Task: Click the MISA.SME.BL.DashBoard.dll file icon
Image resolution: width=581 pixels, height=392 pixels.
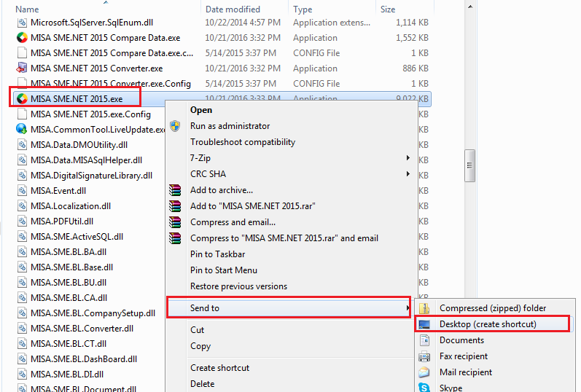Action: click(22, 359)
